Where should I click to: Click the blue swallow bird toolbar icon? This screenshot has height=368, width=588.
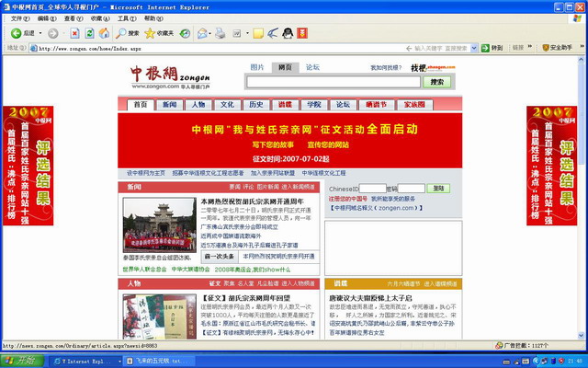tap(273, 33)
